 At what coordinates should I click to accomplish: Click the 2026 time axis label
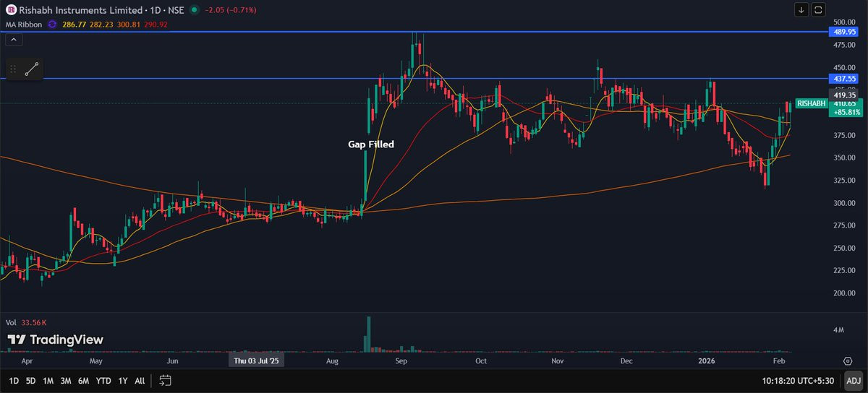point(705,360)
